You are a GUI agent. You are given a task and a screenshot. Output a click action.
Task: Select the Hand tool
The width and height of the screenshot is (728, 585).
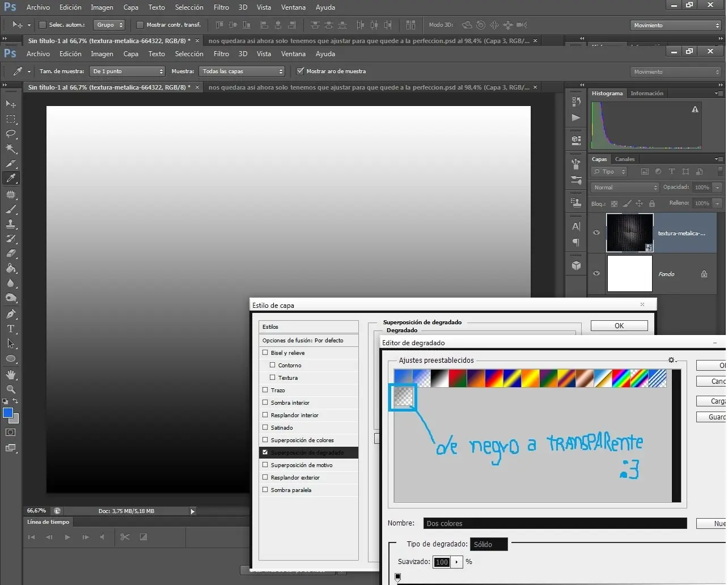click(x=11, y=374)
